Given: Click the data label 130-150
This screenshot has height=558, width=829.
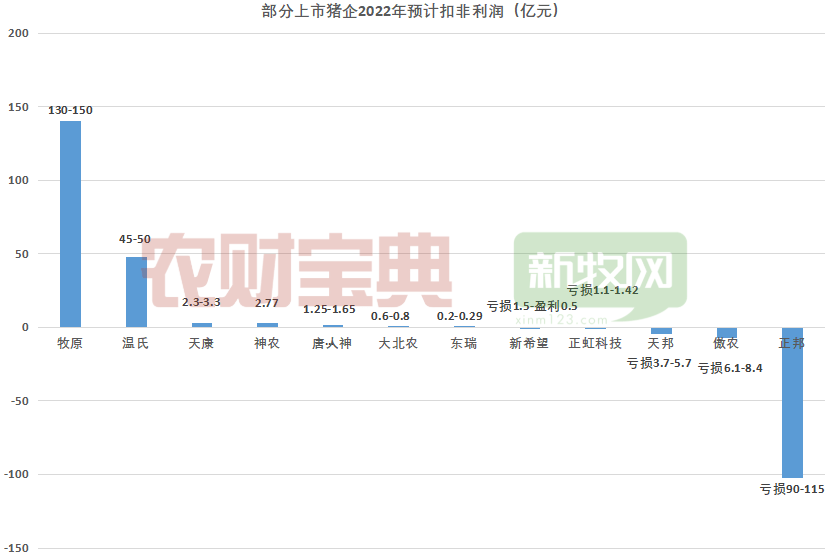Looking at the screenshot, I should [70, 110].
